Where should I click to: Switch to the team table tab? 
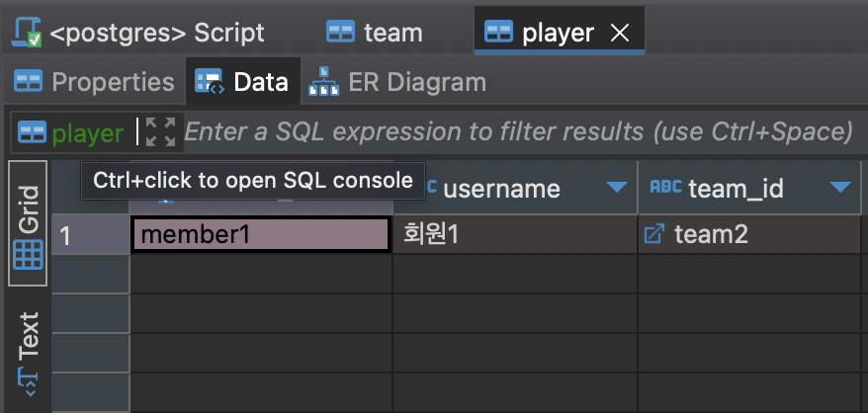tap(375, 33)
